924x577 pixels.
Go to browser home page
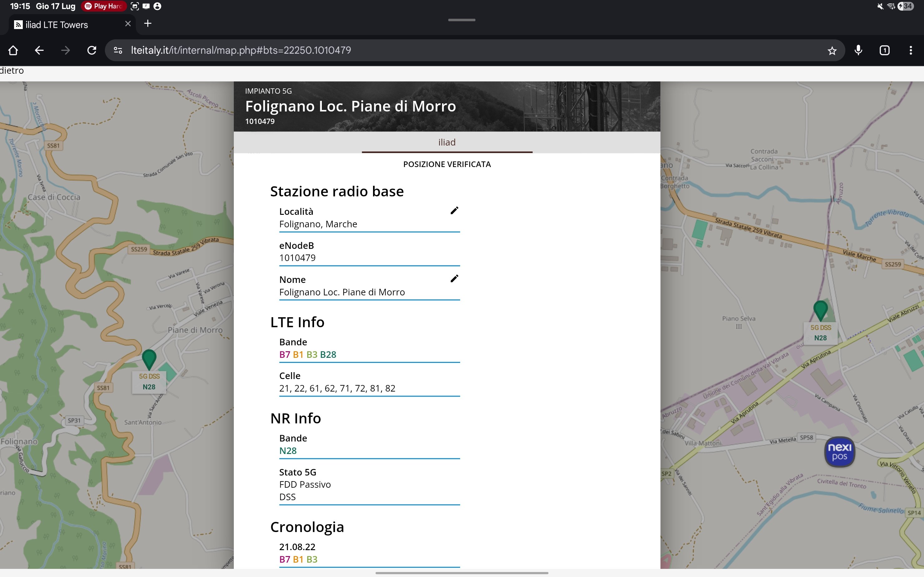click(x=13, y=50)
